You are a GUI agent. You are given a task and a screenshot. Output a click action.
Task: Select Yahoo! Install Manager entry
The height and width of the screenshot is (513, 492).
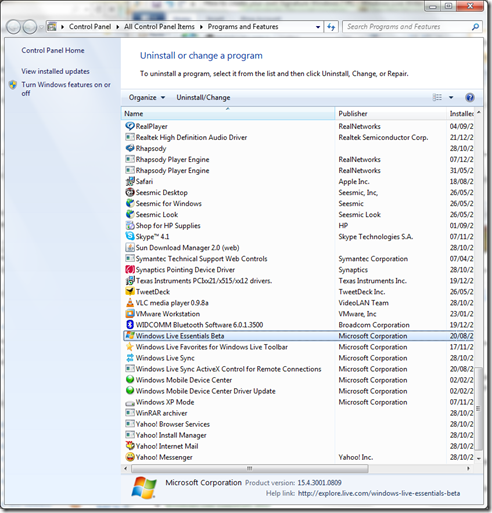point(299,435)
